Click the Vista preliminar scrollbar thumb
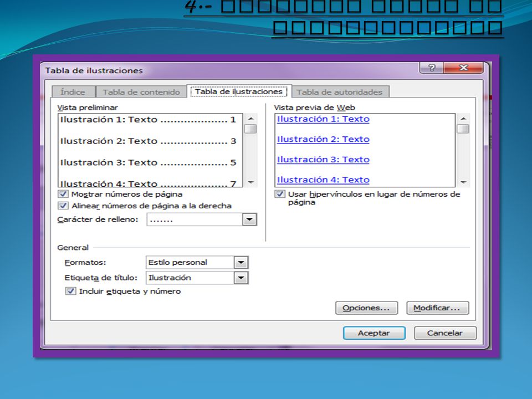 pyautogui.click(x=250, y=129)
